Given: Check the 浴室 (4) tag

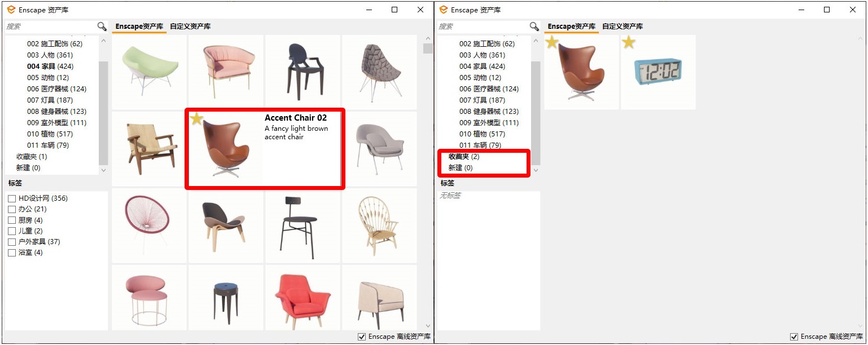Looking at the screenshot, I should click(x=12, y=253).
